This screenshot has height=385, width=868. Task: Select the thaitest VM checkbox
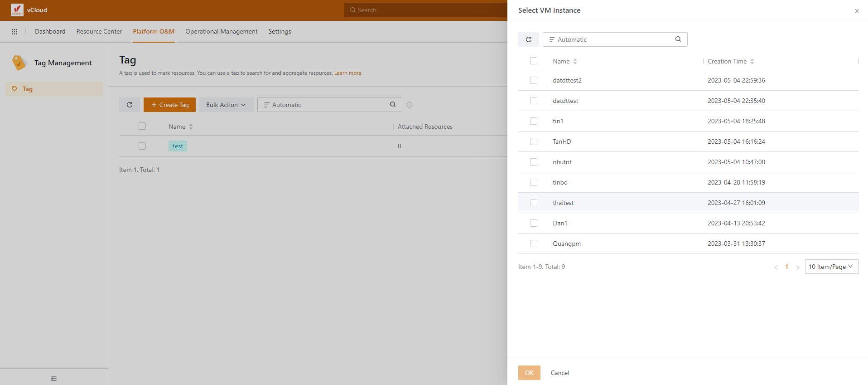click(x=534, y=203)
